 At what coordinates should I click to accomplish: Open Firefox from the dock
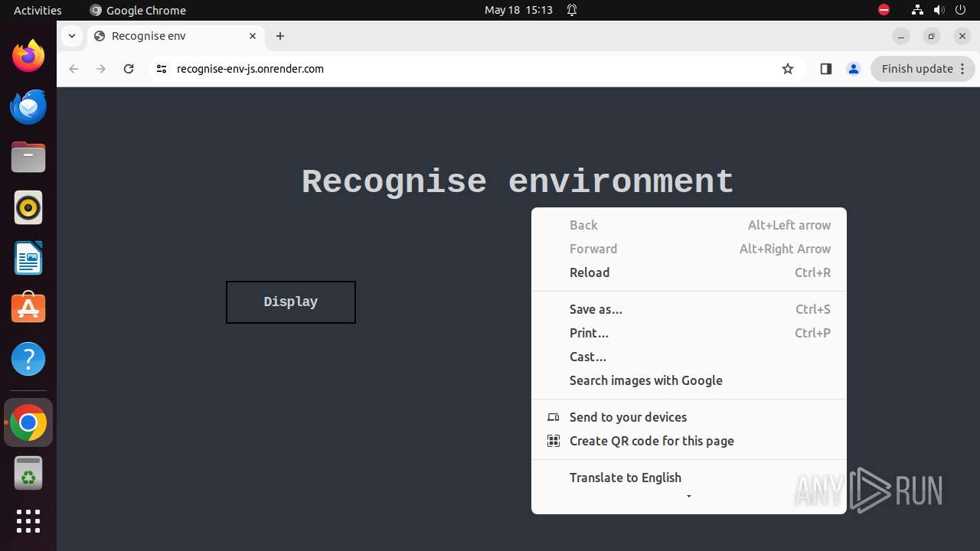(28, 56)
